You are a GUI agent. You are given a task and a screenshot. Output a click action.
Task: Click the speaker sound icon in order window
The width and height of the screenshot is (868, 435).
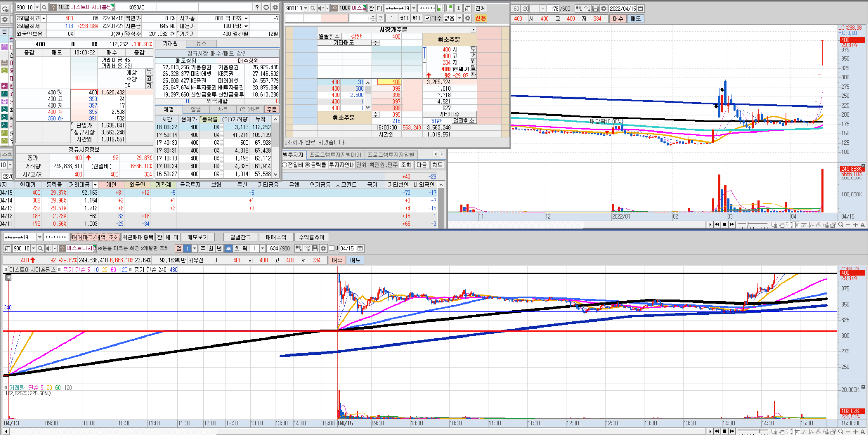point(321,8)
